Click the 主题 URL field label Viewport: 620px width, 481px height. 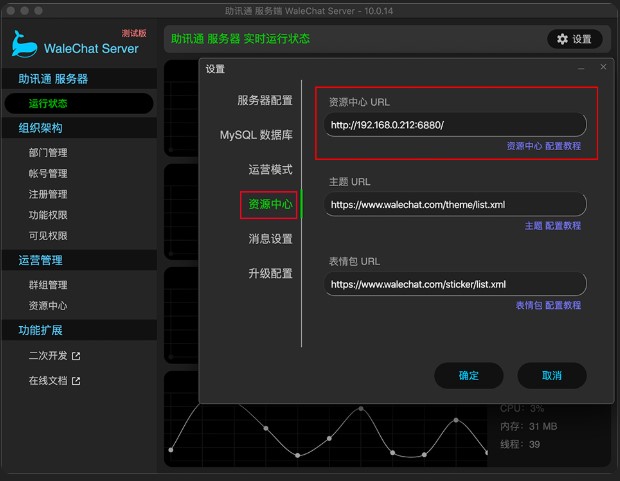pos(350,182)
